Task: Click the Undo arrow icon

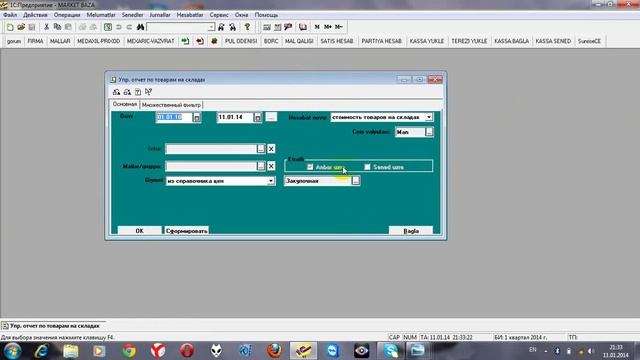Action: (119, 27)
